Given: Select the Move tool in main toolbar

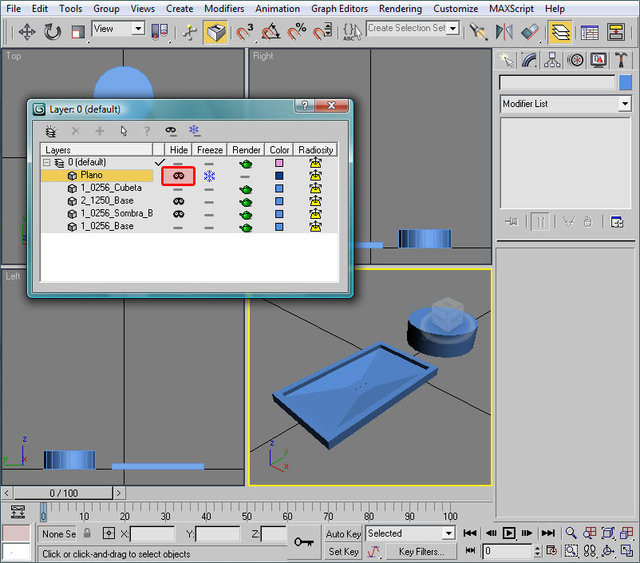Looking at the screenshot, I should click(26, 33).
